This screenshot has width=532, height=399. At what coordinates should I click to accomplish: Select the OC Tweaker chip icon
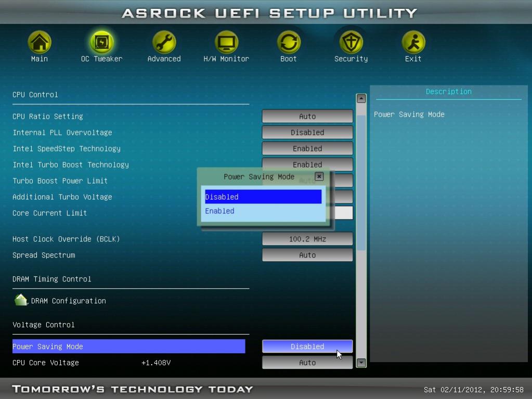(101, 43)
